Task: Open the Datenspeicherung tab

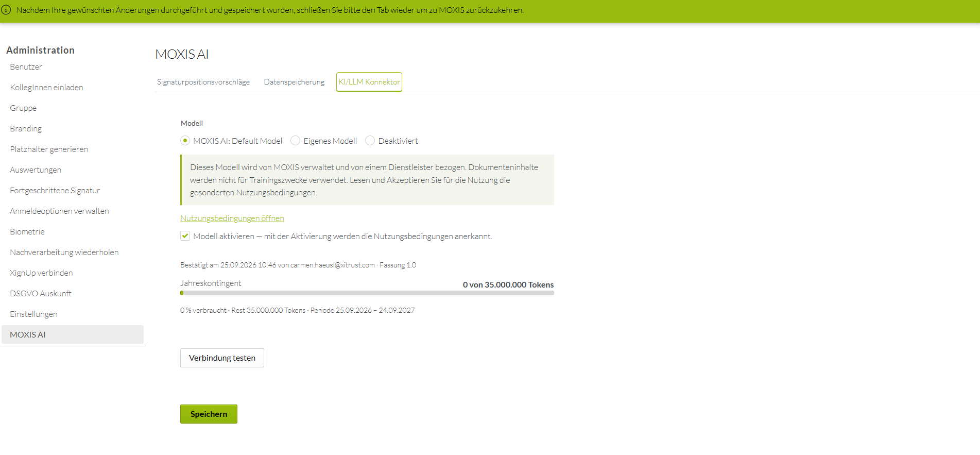Action: coord(294,82)
